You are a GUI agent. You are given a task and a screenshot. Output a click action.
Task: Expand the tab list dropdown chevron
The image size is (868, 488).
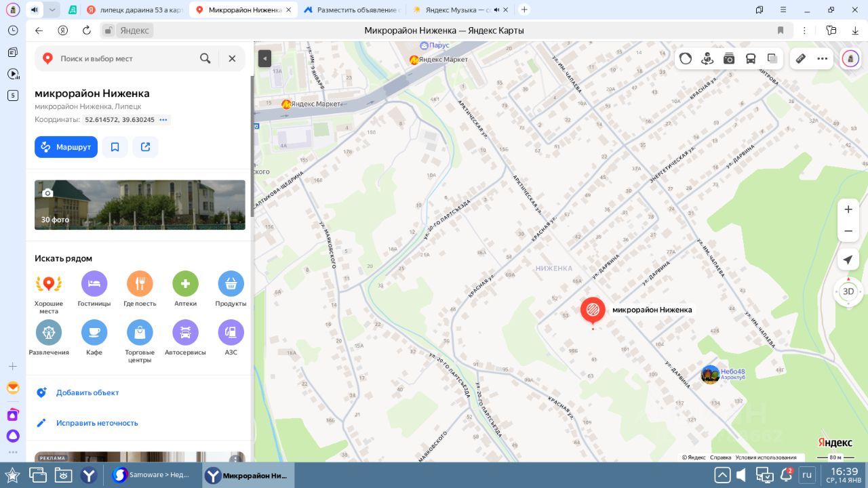tap(52, 10)
